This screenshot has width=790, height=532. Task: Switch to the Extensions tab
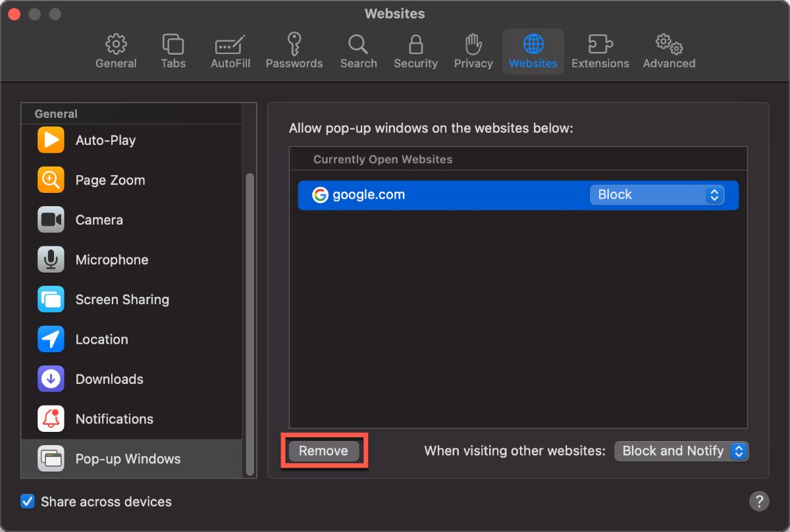click(x=600, y=51)
